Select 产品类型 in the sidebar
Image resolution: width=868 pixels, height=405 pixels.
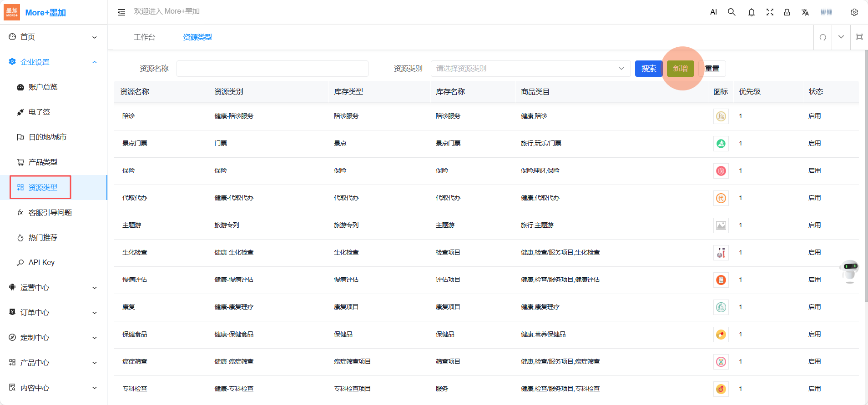tap(43, 162)
